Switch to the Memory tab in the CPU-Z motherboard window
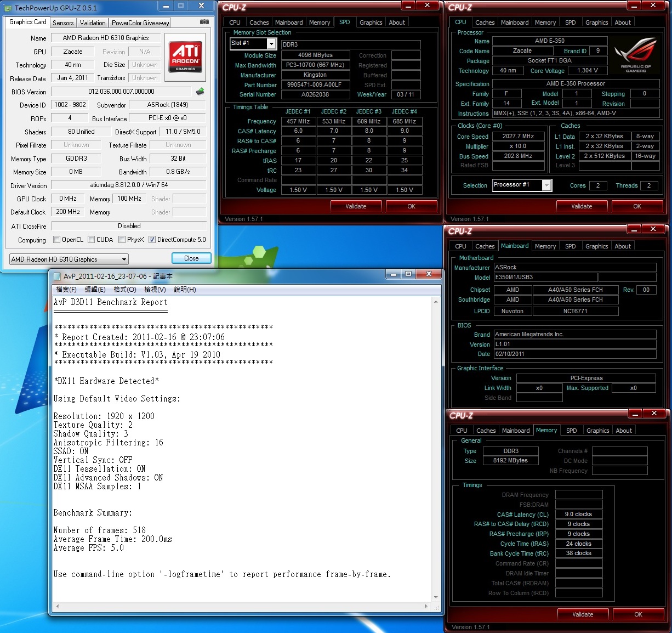 pos(545,246)
